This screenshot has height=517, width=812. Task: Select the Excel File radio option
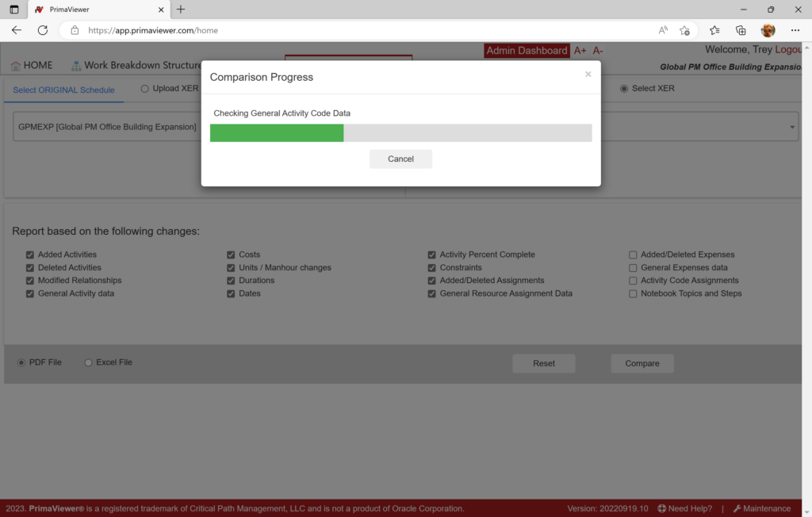[89, 362]
